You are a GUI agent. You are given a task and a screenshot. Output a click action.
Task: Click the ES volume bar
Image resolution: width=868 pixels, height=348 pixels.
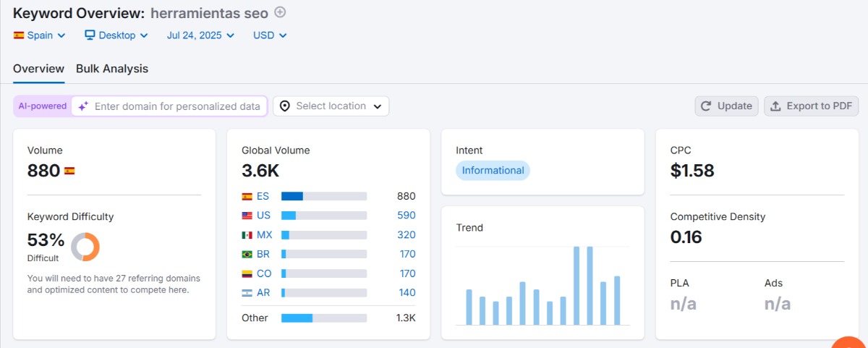coord(324,196)
